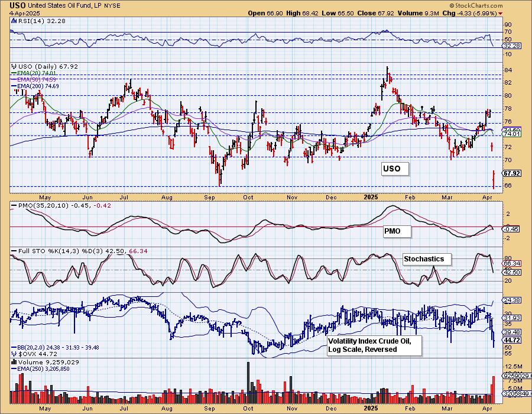Screen dimensions: 532x414
Task: Click the tallest volume bar in early October
Action: pos(248,383)
